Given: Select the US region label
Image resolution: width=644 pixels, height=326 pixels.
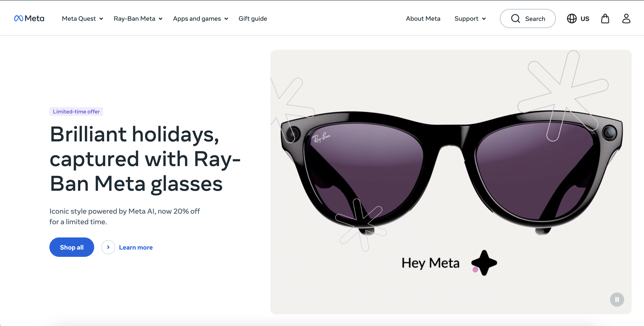Looking at the screenshot, I should (x=585, y=19).
